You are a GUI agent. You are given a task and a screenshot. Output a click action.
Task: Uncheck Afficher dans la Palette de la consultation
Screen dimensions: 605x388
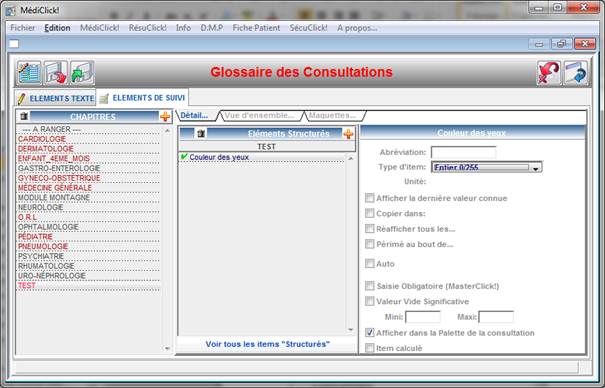coord(370,332)
